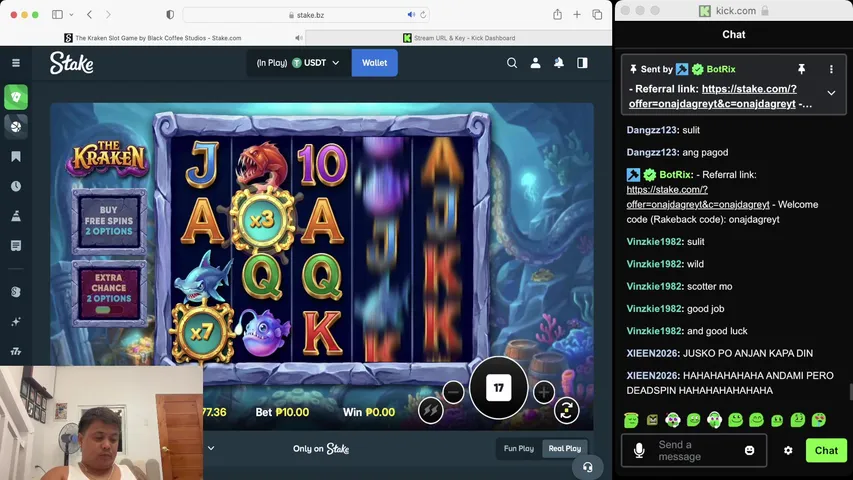Screen dimensions: 853x480
Task: Click username XIEEN2026 on JUSKO message
Action: click(x=652, y=353)
